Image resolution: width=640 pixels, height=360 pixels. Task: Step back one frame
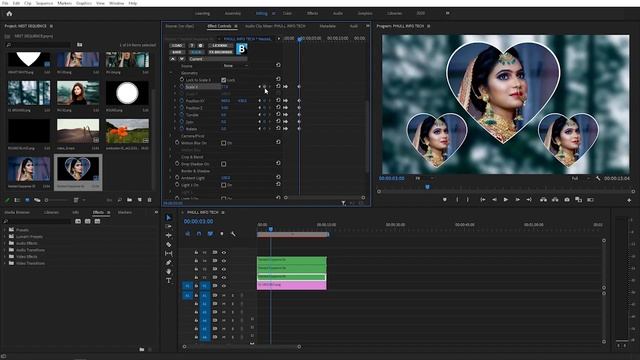tap(494, 200)
